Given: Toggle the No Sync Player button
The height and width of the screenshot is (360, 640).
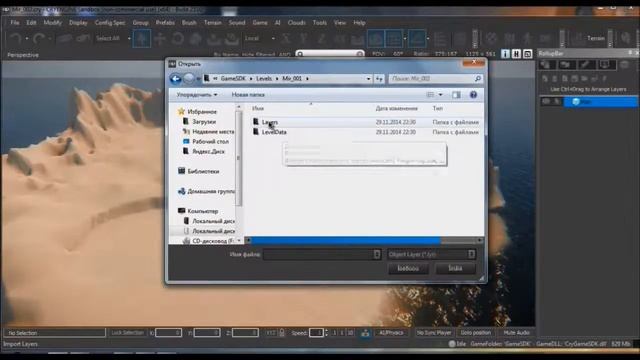Looking at the screenshot, I should tap(434, 333).
